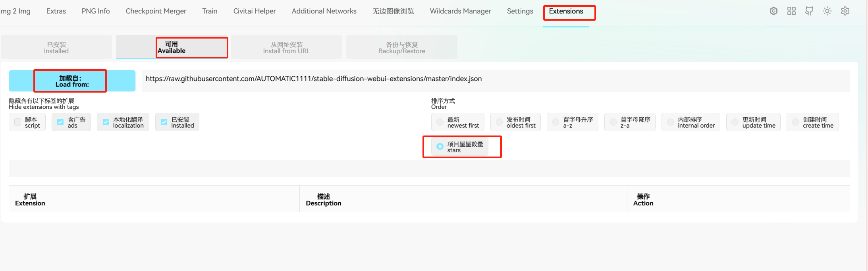This screenshot has height=271, width=868.
Task: Click the hexagon C logo icon
Action: pyautogui.click(x=773, y=11)
